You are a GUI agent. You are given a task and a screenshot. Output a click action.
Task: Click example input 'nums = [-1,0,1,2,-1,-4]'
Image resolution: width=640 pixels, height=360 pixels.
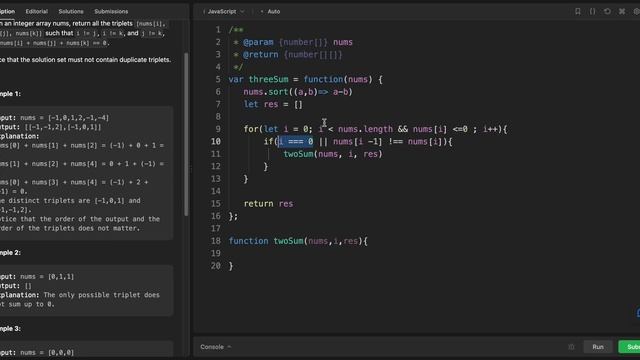click(64, 118)
